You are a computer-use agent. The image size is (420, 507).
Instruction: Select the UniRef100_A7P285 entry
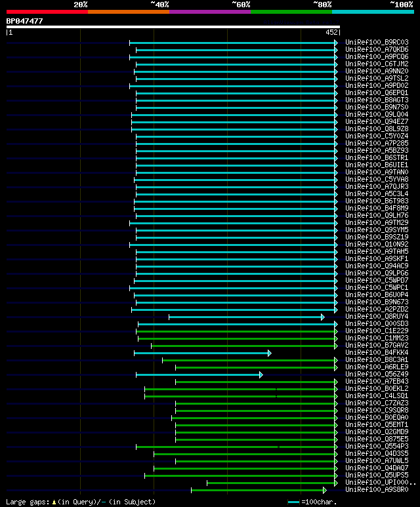[377, 143]
